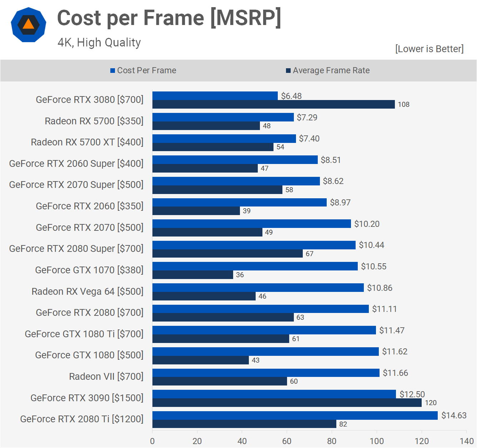
Task: Click the 120 frame rate value
Action: (x=431, y=403)
